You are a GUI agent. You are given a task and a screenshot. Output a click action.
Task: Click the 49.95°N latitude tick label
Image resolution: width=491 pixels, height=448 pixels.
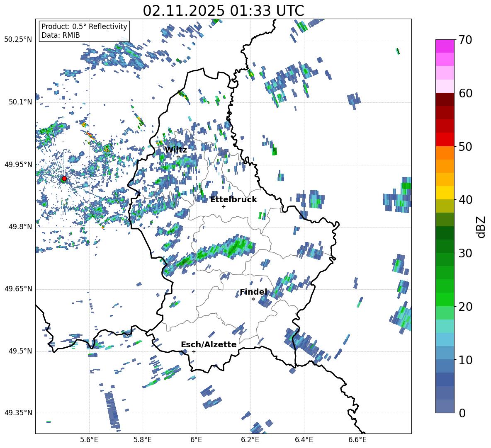(18, 164)
